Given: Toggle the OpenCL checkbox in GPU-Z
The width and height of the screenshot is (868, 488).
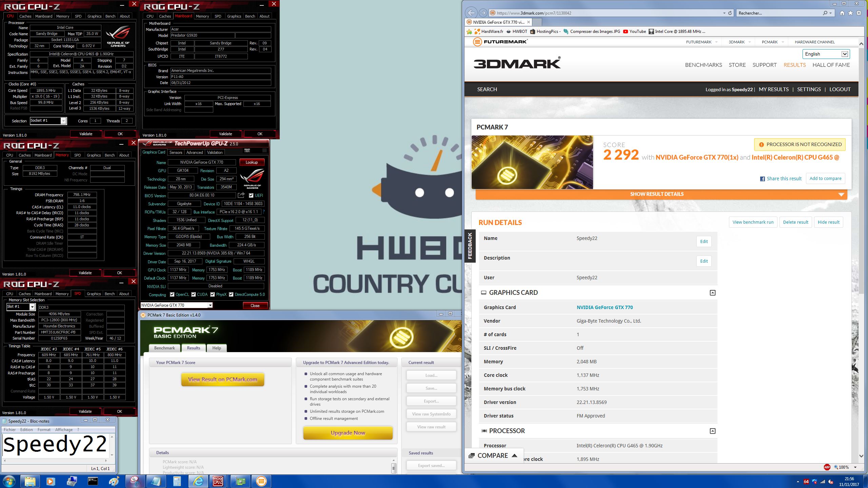Looking at the screenshot, I should coord(172,294).
